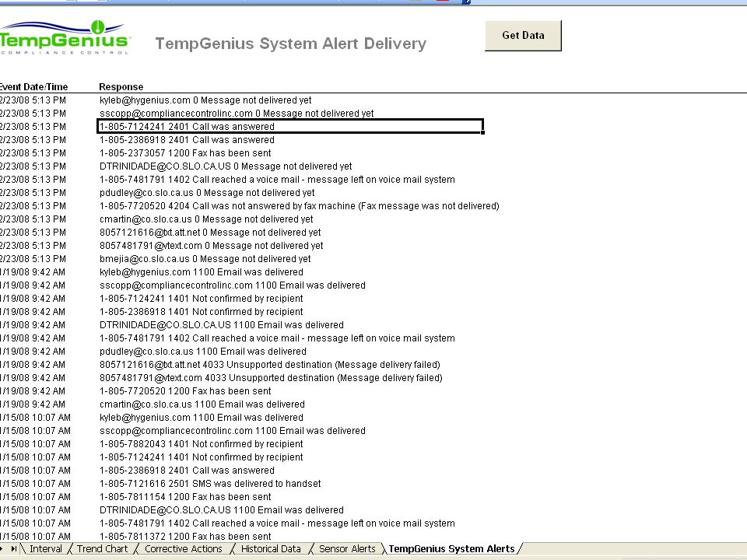The width and height of the screenshot is (747, 560).
Task: Select the first kyleb@hygenius.com Message not delivered cell
Action: click(205, 100)
